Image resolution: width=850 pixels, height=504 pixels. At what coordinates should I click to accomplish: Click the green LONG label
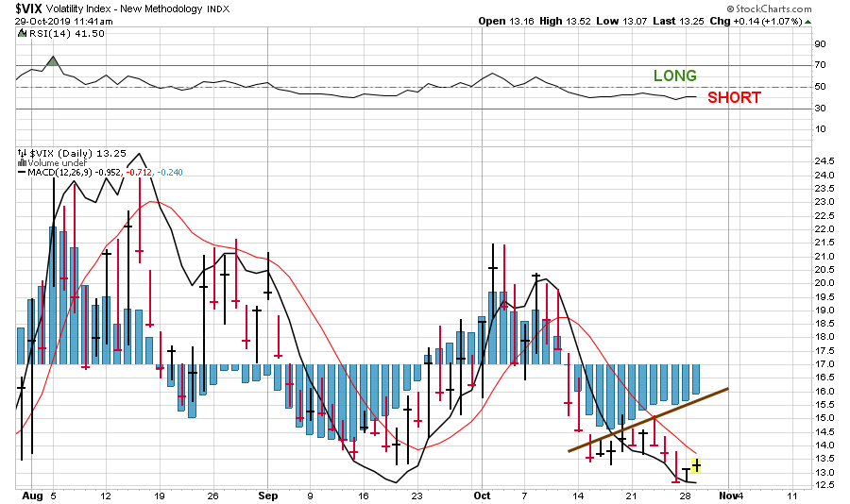tap(674, 76)
